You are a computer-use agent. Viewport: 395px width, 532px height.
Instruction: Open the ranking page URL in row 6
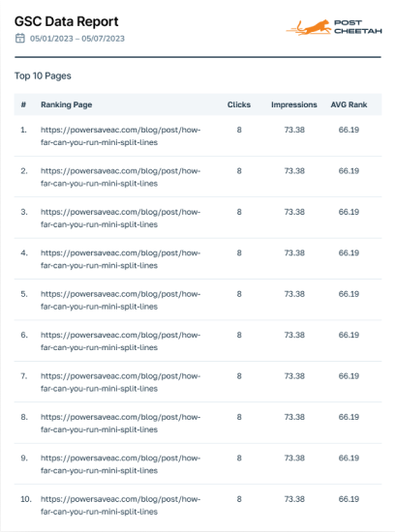121,341
